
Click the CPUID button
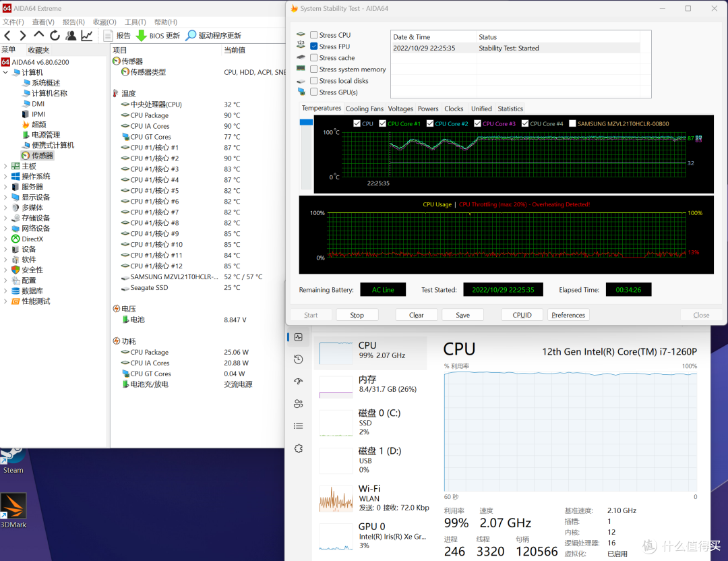pyautogui.click(x=522, y=315)
